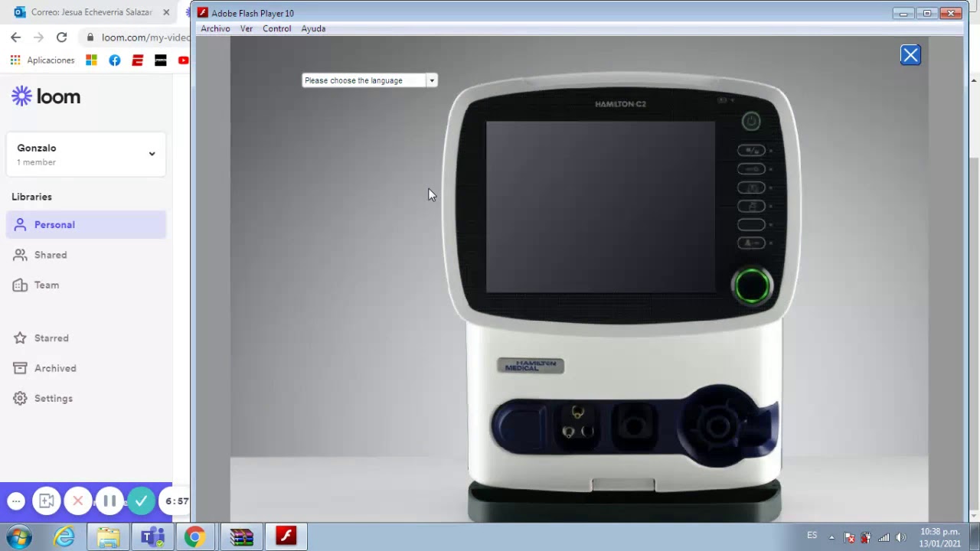Switch to Microsoft Teams in the taskbar
Viewport: 980px width, 551px height.
pos(152,537)
